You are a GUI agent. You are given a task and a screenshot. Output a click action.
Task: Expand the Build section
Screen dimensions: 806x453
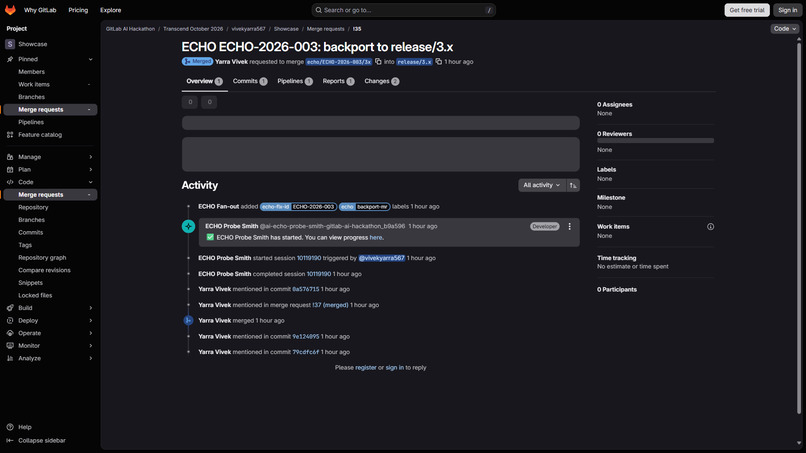(x=90, y=308)
